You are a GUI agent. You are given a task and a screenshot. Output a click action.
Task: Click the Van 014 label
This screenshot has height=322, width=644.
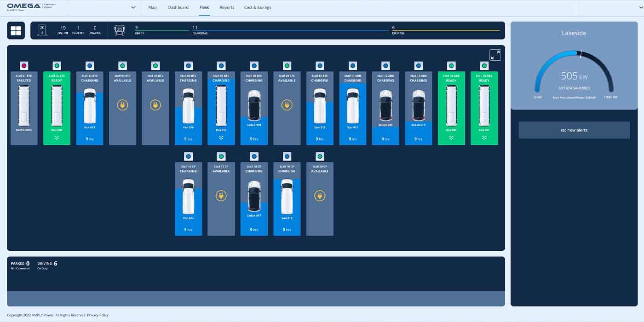(x=188, y=218)
